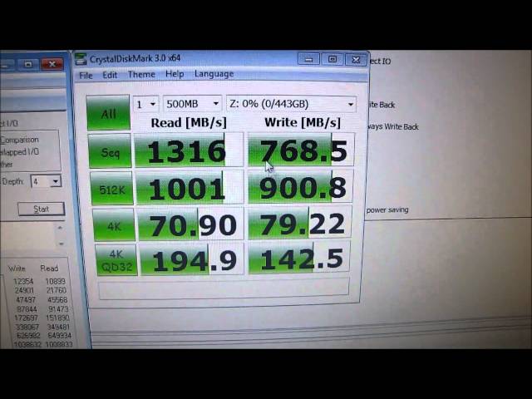Maximize the CrystalDiskMark window
Image resolution: width=532 pixels, height=399 pixels.
coord(332,59)
